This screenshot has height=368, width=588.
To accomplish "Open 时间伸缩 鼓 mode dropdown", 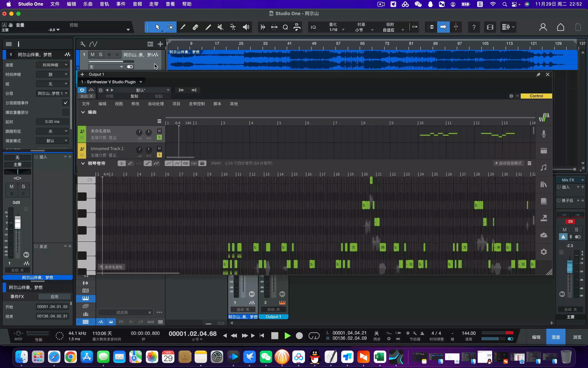I will click(52, 74).
